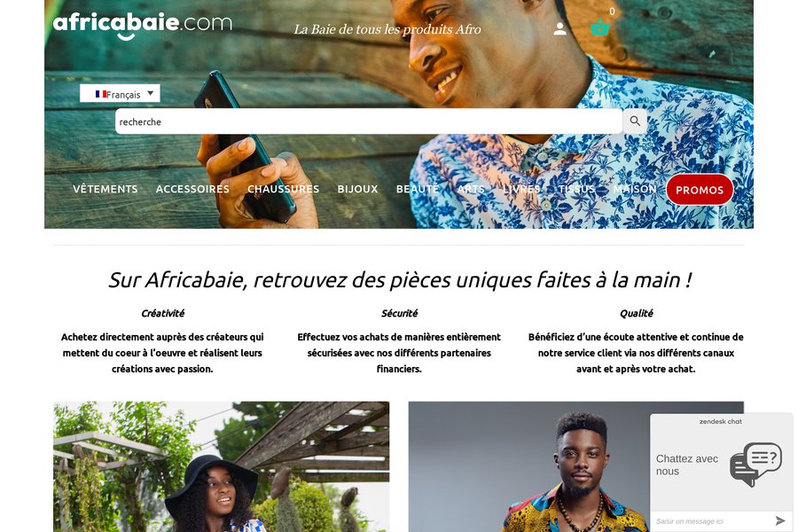
Task: Click the red PROMOS button
Action: 700,190
